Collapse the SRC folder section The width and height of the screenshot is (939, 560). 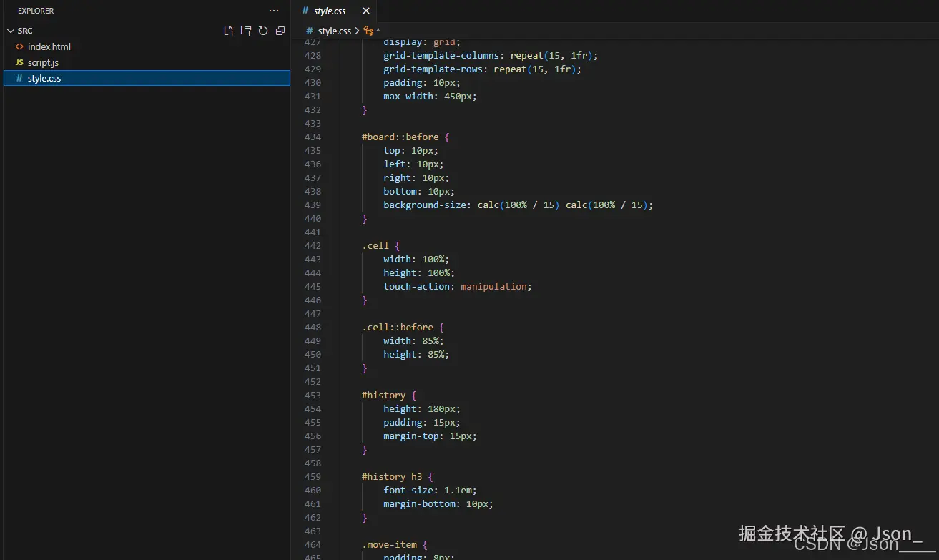click(x=10, y=31)
